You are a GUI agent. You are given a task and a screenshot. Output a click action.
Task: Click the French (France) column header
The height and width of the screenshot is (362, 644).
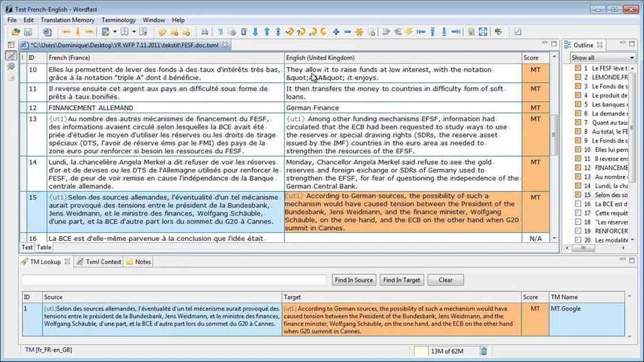[166, 58]
